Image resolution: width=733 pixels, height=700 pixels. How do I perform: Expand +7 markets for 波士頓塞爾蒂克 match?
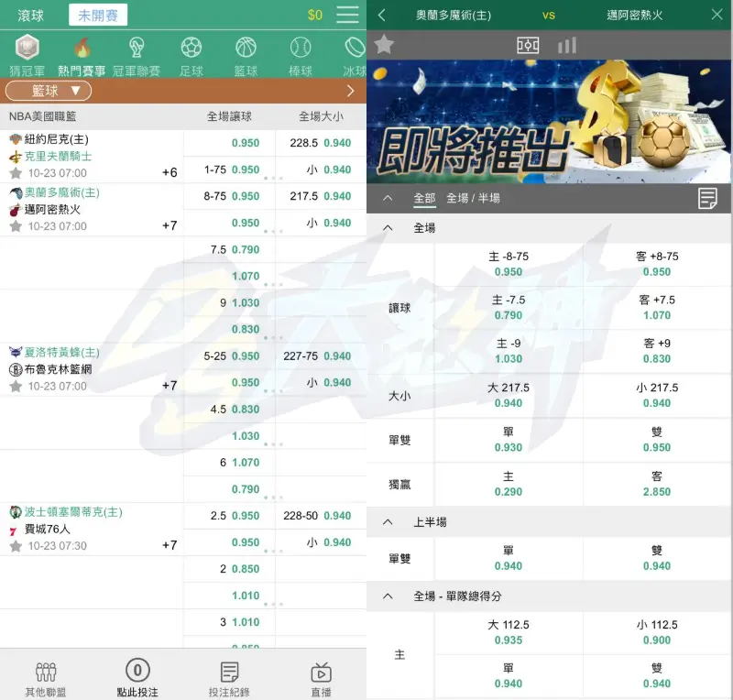coord(170,545)
